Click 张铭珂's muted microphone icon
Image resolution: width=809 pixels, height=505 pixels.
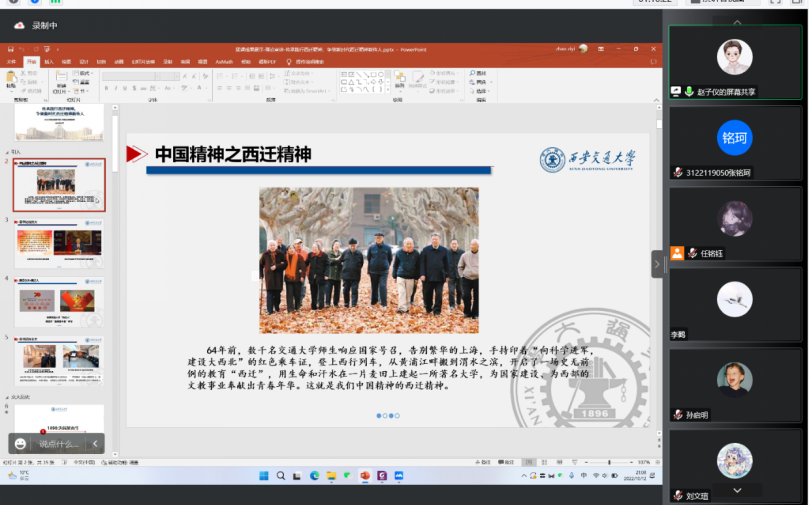678,172
